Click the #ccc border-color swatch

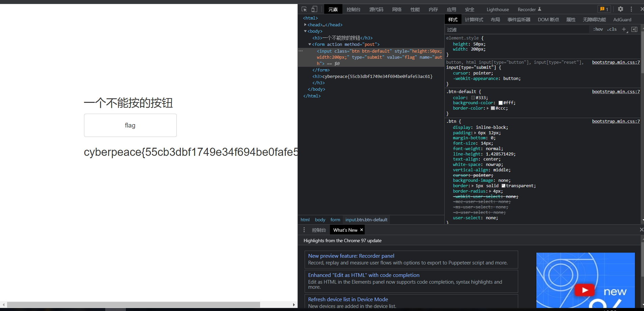(493, 108)
